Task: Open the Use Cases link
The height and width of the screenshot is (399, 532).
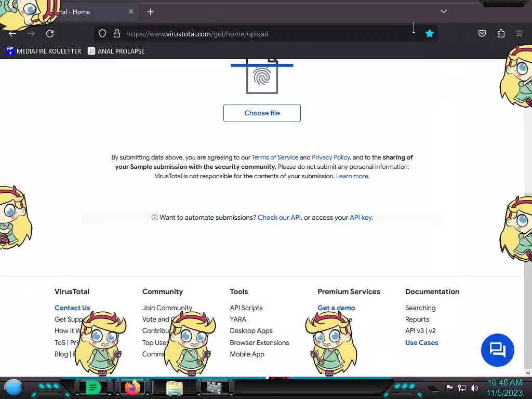Action: [421, 343]
